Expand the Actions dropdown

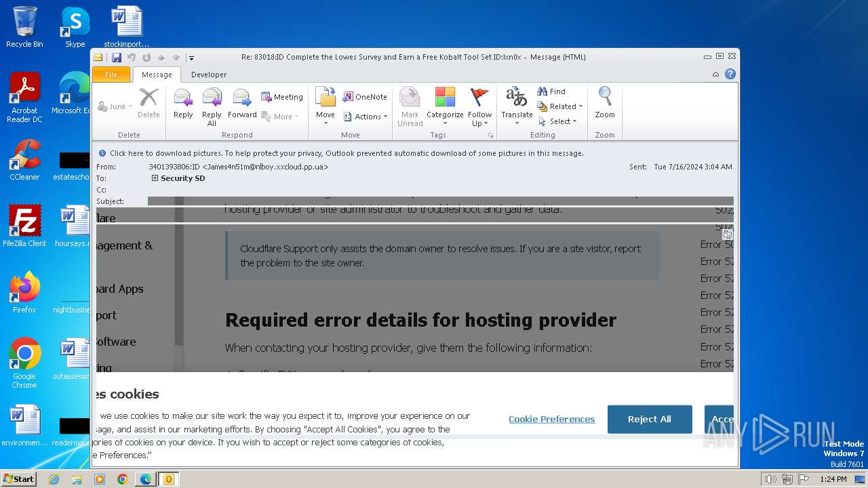365,117
